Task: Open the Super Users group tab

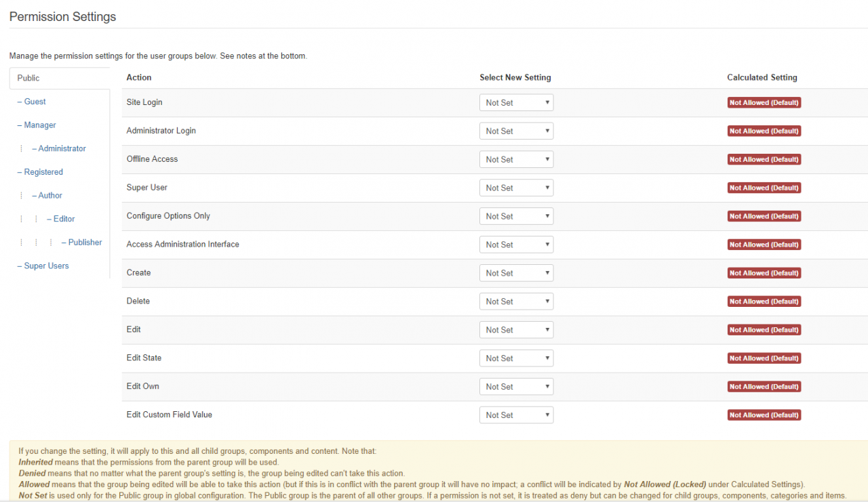Action: pyautogui.click(x=46, y=266)
